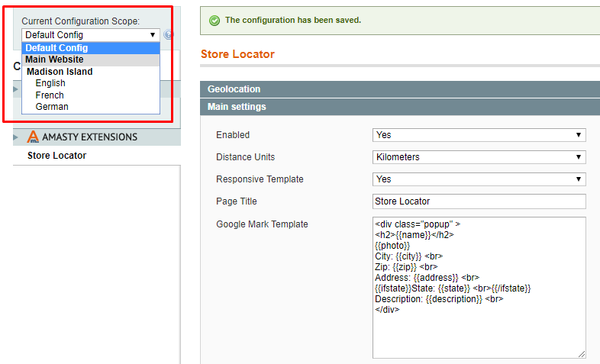
Task: Click the Page Title input field
Action: pos(479,201)
